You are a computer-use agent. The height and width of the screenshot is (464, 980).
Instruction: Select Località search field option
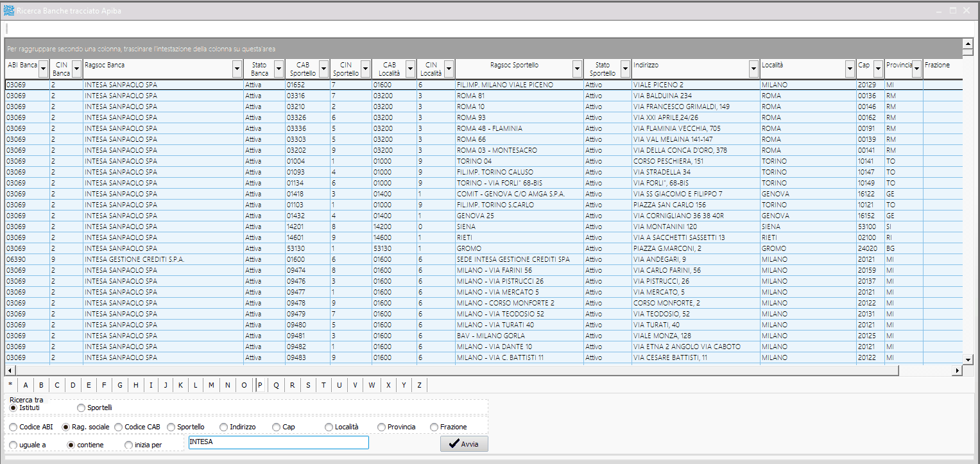(x=329, y=427)
